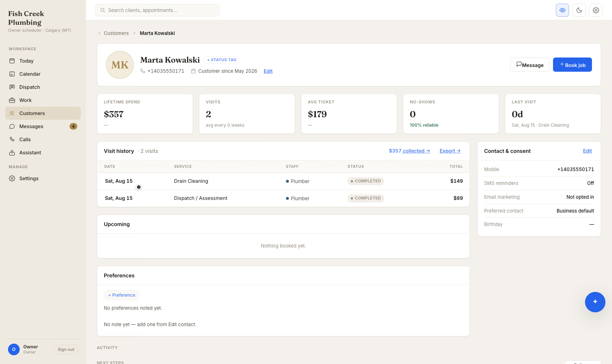Open the Drain Cleaning visit row
Screen dimensions: 612x364
pos(283,181)
